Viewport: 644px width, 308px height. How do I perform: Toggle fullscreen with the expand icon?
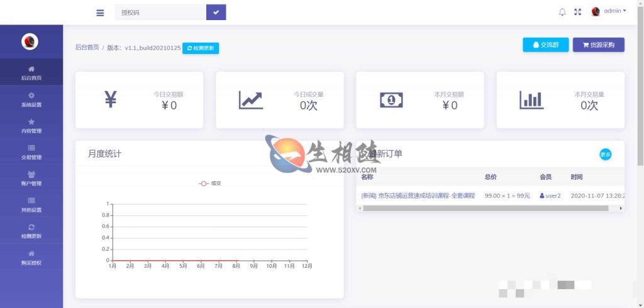(x=578, y=12)
